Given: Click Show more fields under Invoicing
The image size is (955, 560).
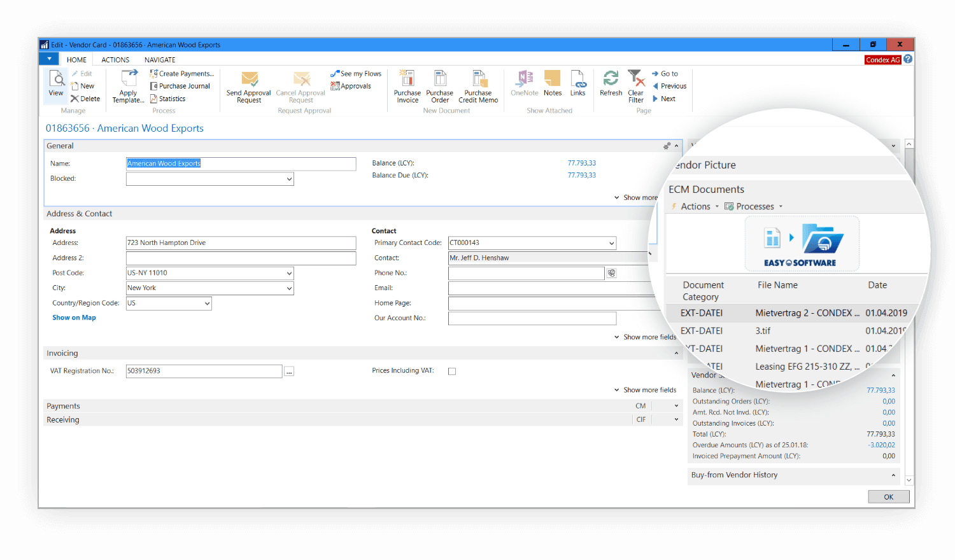Looking at the screenshot, I should pos(645,390).
